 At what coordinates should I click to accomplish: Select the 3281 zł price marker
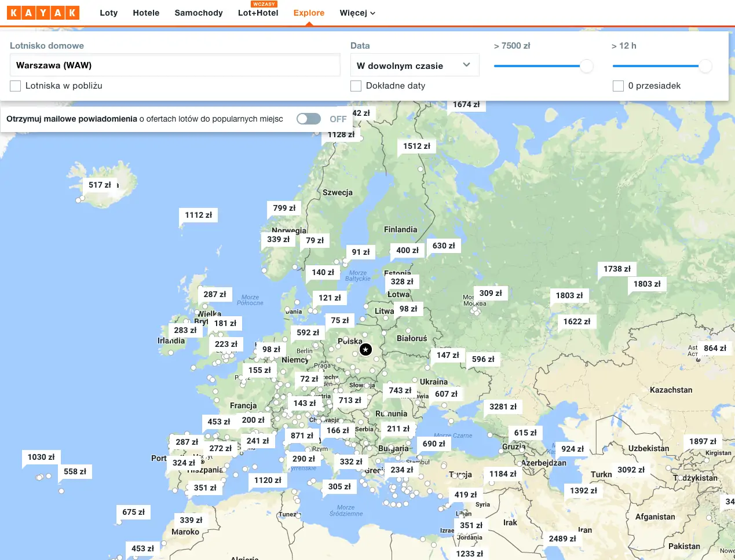click(503, 407)
